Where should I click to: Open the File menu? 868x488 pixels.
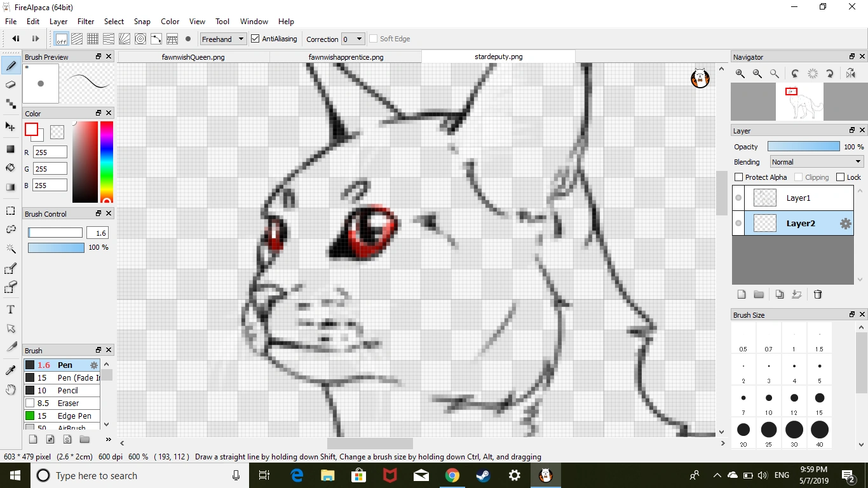11,22
